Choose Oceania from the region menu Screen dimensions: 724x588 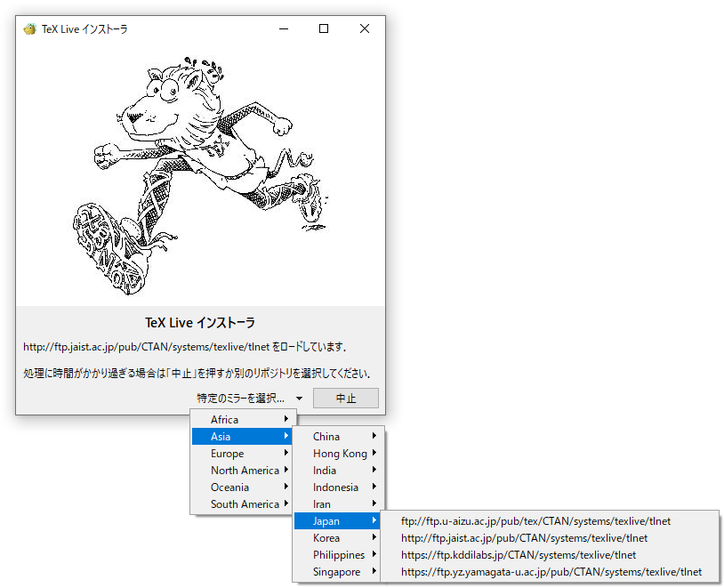[x=244, y=487]
